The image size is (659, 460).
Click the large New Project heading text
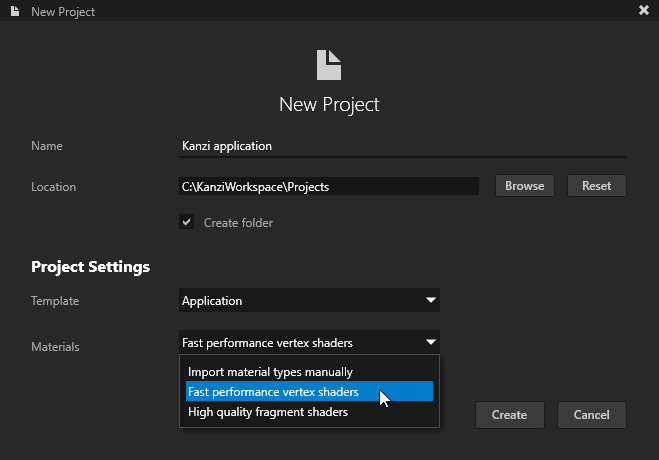[329, 104]
